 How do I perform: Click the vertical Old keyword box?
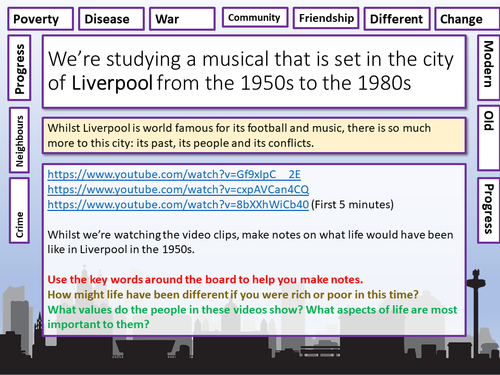click(489, 138)
